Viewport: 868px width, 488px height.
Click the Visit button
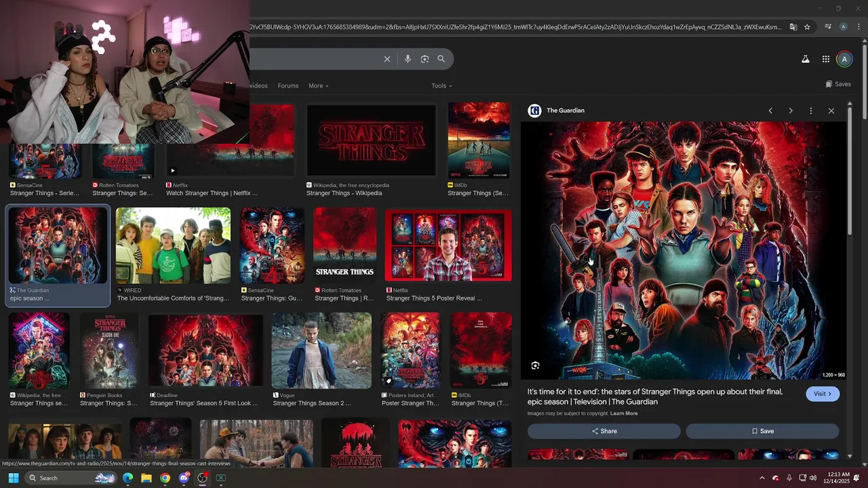tap(823, 394)
